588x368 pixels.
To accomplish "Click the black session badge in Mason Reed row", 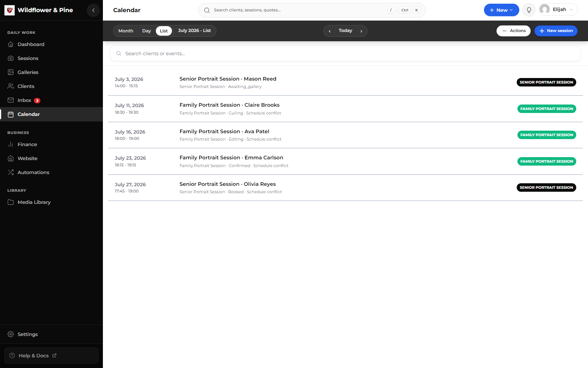I will [546, 82].
